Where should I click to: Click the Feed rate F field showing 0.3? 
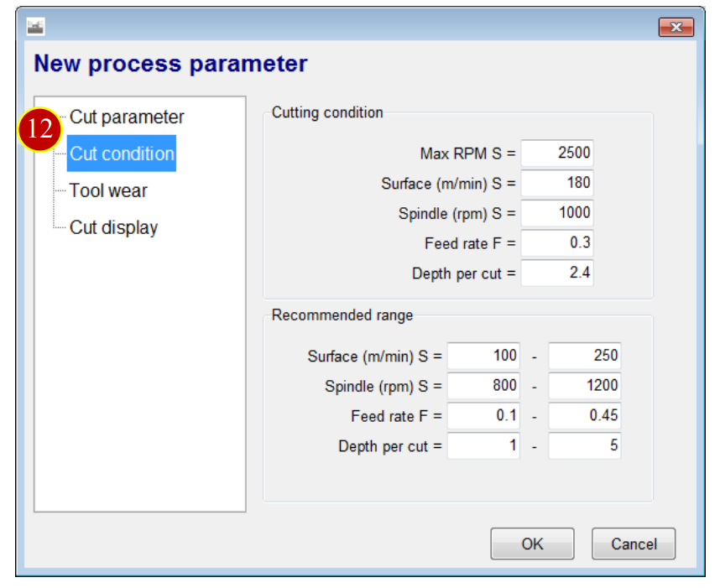557,242
